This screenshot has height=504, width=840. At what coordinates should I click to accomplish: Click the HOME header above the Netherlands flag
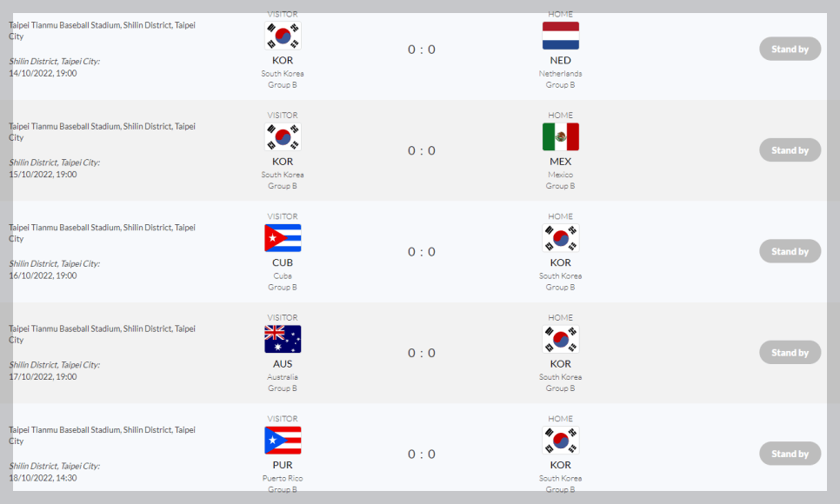click(560, 14)
